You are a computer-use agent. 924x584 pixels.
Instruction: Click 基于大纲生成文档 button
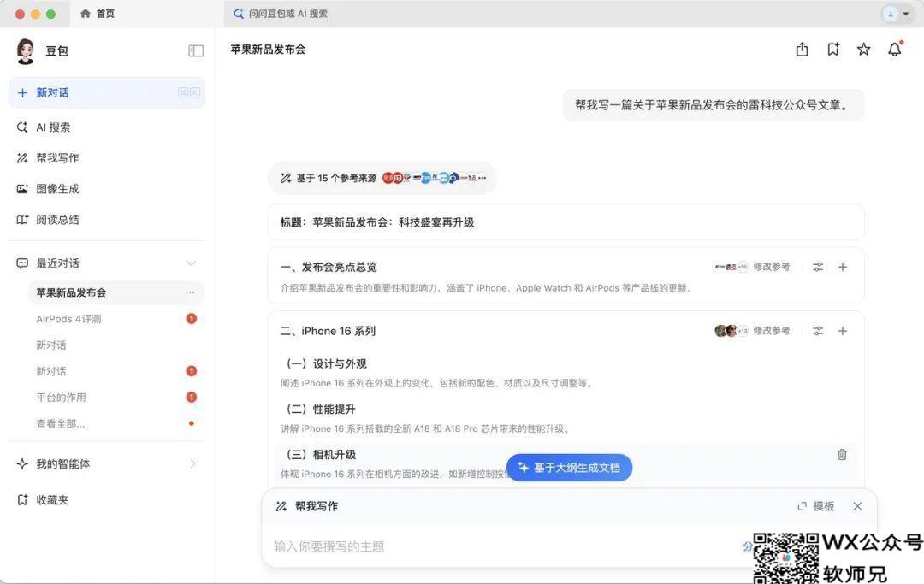click(x=569, y=468)
